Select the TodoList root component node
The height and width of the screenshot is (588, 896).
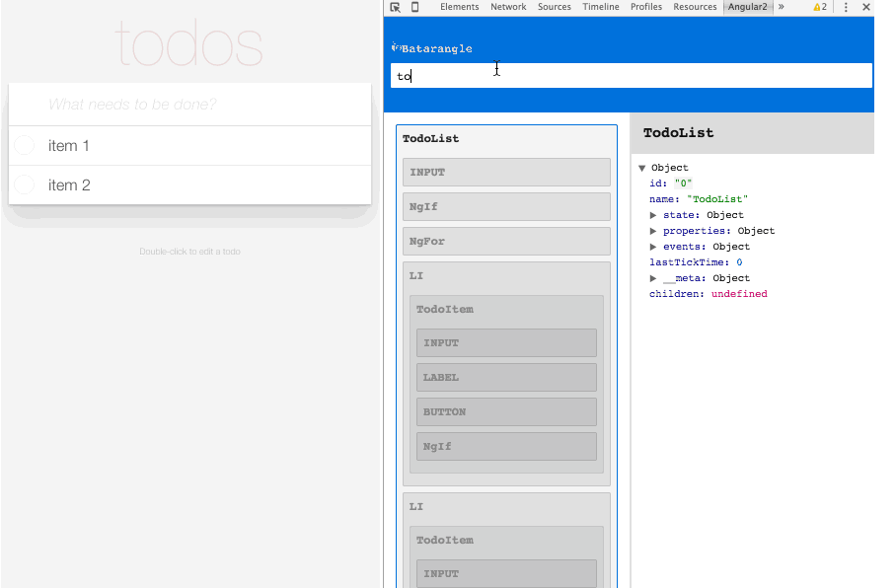pyautogui.click(x=431, y=139)
